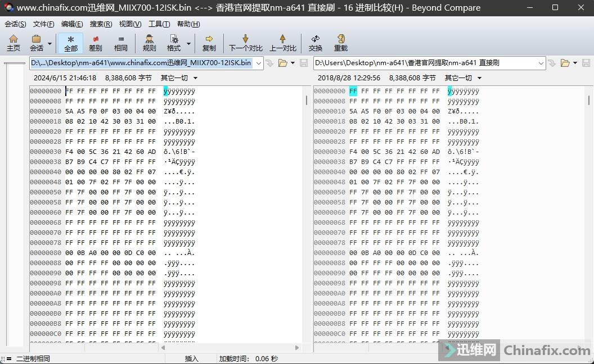Click status bar icon beside 二进制相同
594x364 pixels.
pyautogui.click(x=6, y=359)
